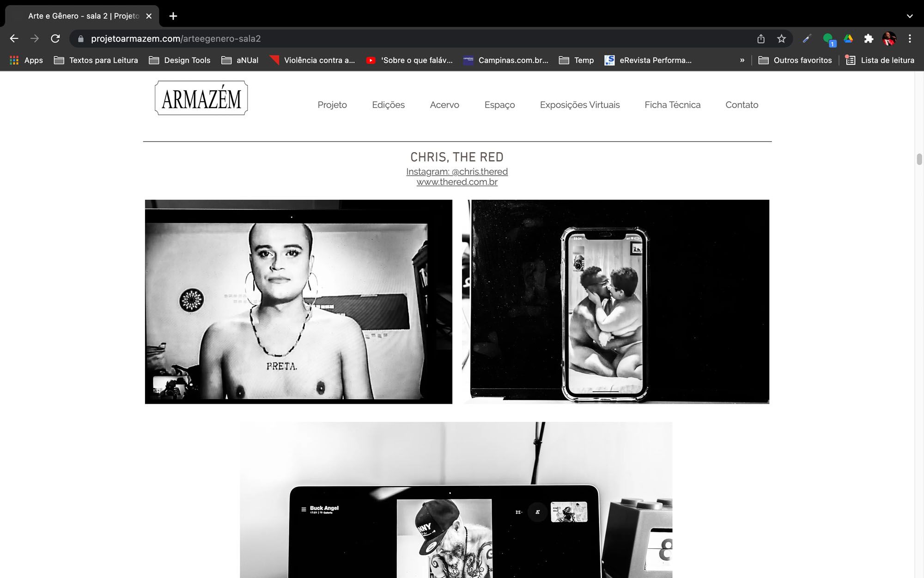This screenshot has width=924, height=578.
Task: Open the Chrome profile avatar
Action: [x=889, y=39]
